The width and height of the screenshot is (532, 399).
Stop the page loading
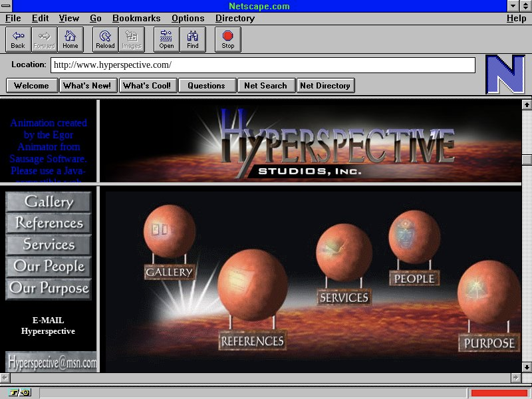pos(228,39)
